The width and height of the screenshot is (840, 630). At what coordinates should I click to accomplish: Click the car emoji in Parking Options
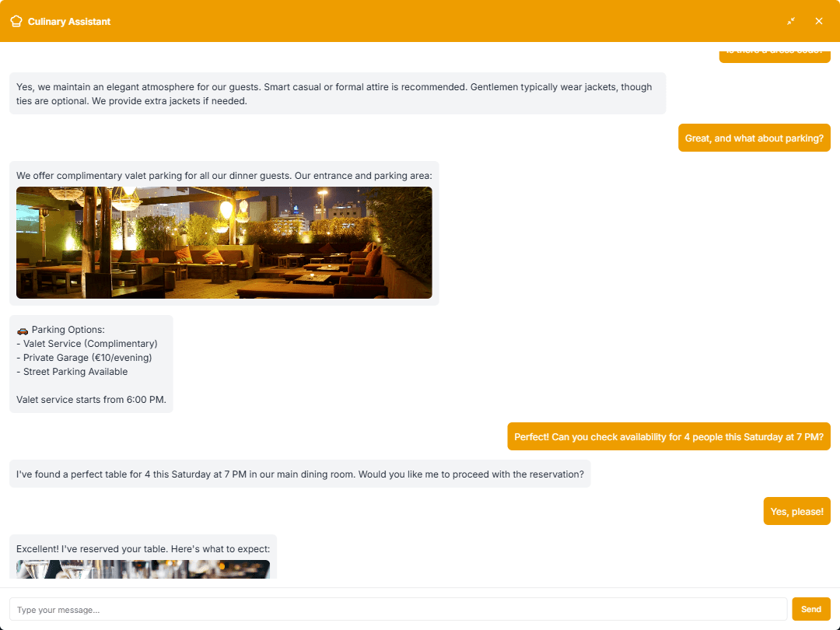pyautogui.click(x=23, y=329)
